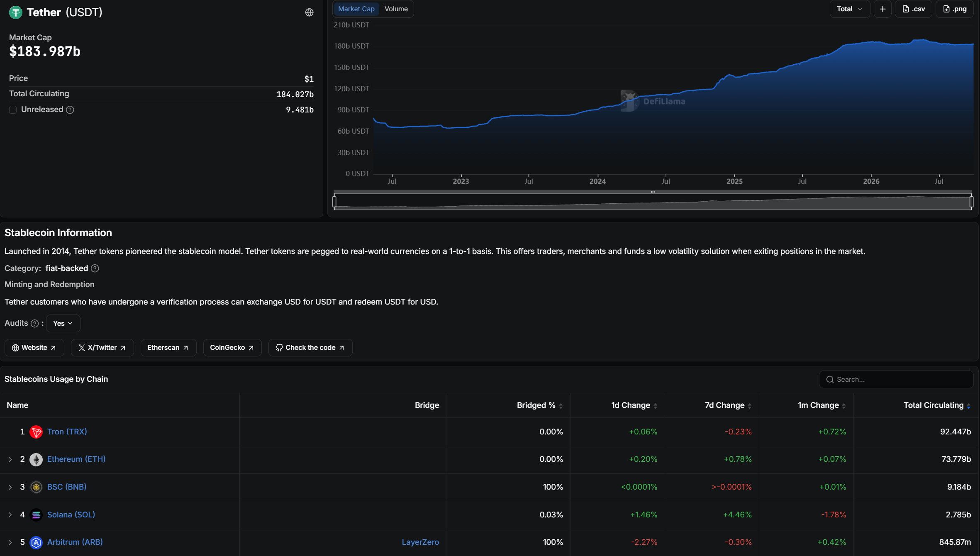Open the Solana (SOL) chain link

point(71,515)
